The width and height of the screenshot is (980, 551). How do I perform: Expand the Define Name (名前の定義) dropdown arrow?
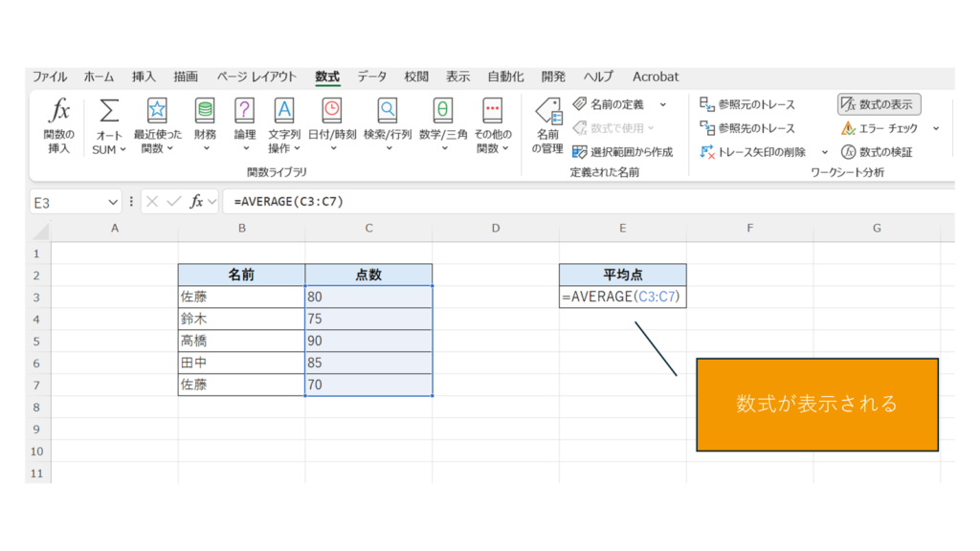662,104
